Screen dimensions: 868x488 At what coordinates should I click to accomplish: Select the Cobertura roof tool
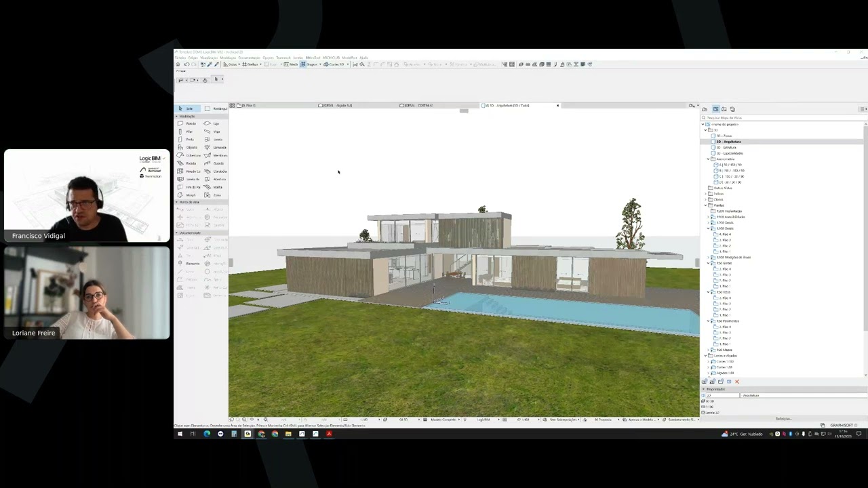pos(189,155)
